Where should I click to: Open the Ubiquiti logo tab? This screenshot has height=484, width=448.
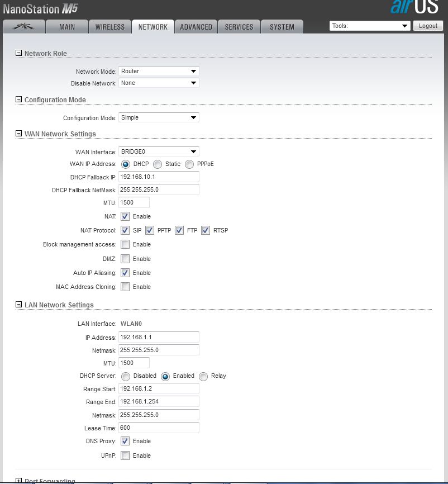[x=24, y=27]
